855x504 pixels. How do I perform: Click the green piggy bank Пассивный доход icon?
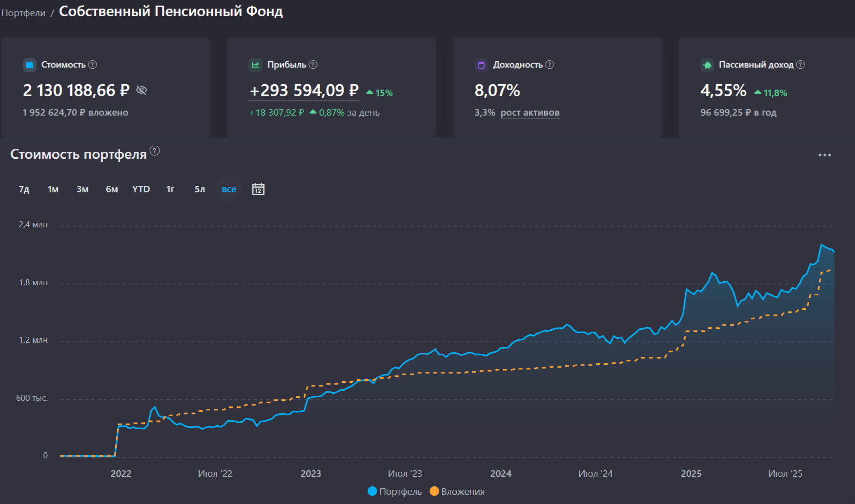707,65
